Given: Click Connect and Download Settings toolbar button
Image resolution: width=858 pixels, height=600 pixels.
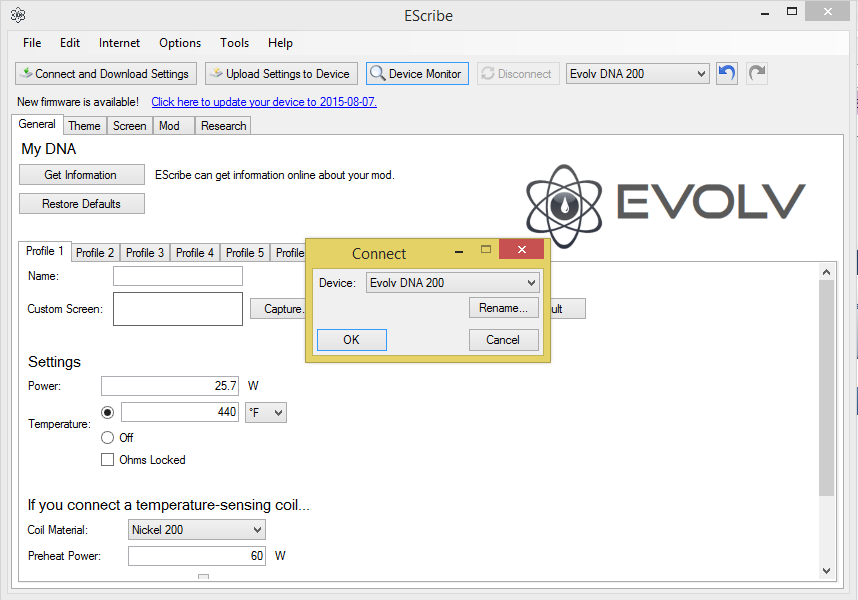Looking at the screenshot, I should [x=105, y=74].
